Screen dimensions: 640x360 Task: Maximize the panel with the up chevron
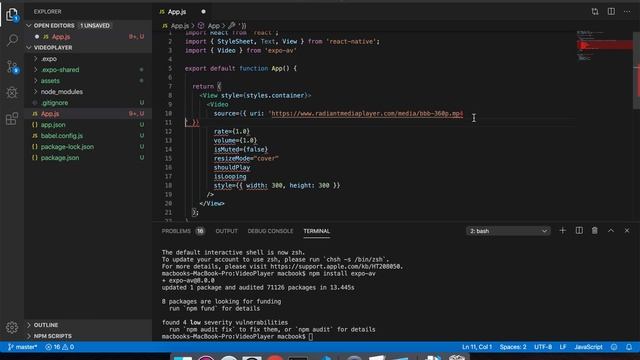click(611, 231)
